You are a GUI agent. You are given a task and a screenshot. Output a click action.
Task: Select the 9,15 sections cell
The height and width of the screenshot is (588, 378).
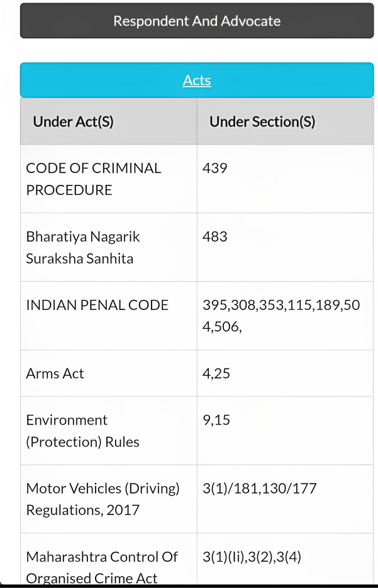[x=216, y=420]
